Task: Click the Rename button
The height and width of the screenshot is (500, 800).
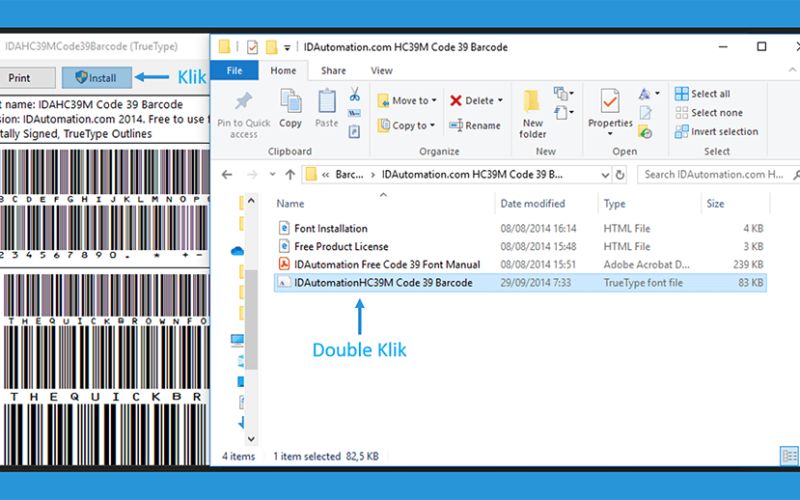Action: click(475, 125)
